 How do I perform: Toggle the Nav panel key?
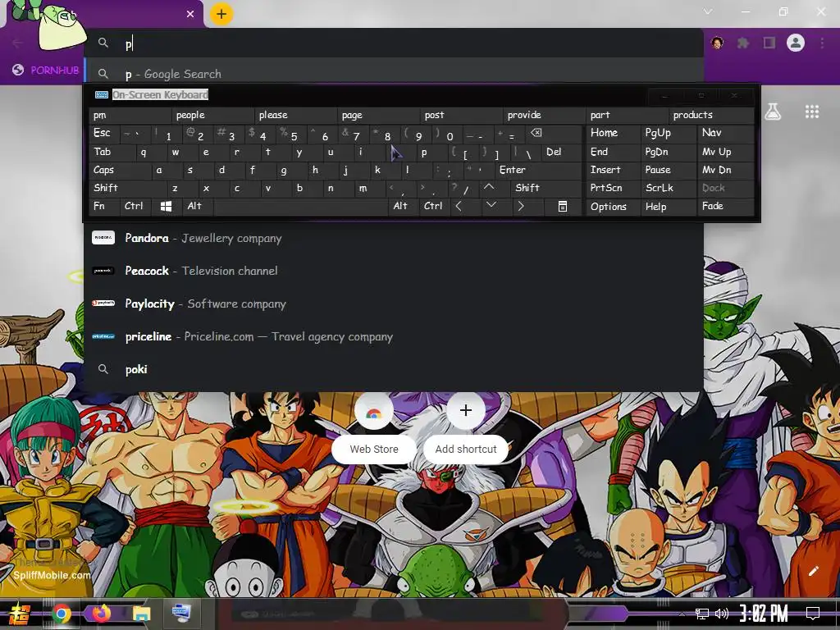(x=725, y=133)
